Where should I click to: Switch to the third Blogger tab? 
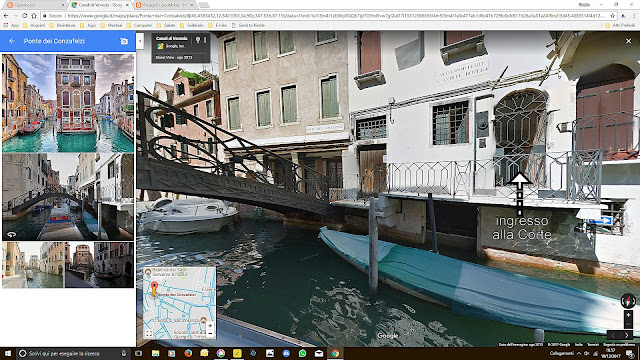pyautogui.click(x=164, y=5)
